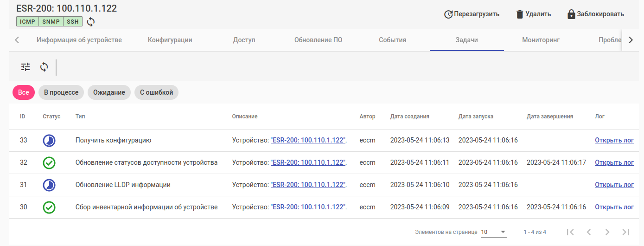Open the "Мониторинг" tab

click(x=541, y=40)
